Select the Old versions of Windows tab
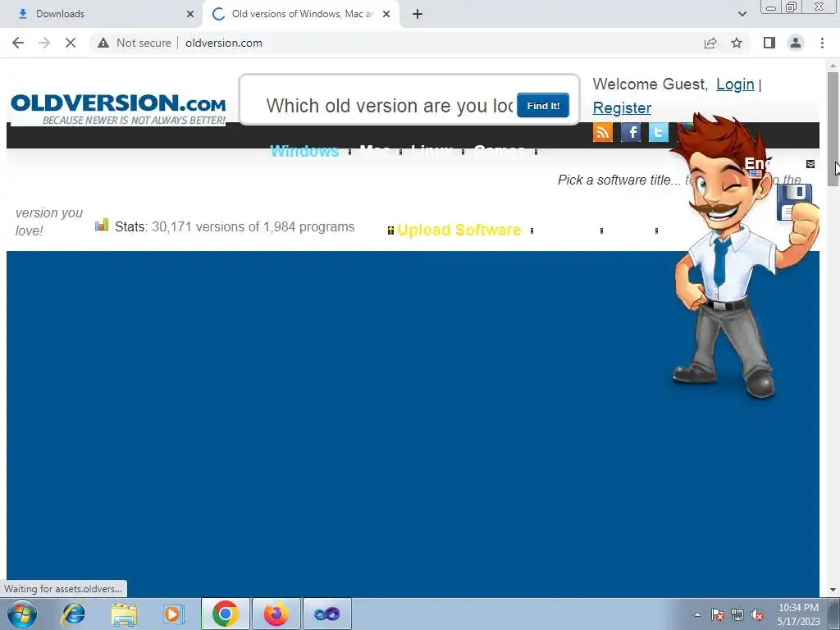Viewport: 840px width, 630px height. coord(303,14)
